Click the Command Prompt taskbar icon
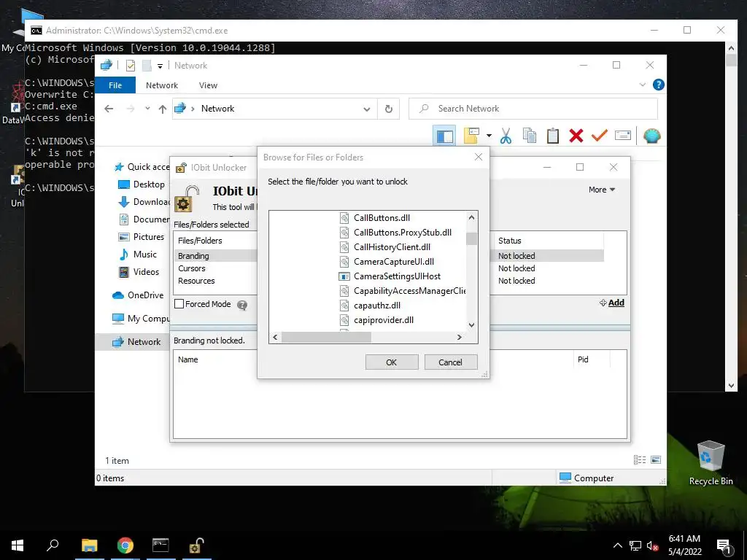 click(160, 545)
